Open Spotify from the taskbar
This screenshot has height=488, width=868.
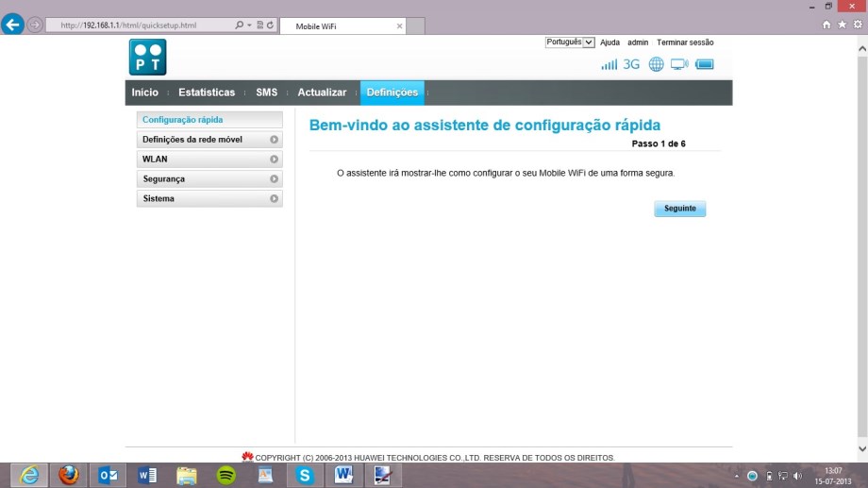coord(226,476)
